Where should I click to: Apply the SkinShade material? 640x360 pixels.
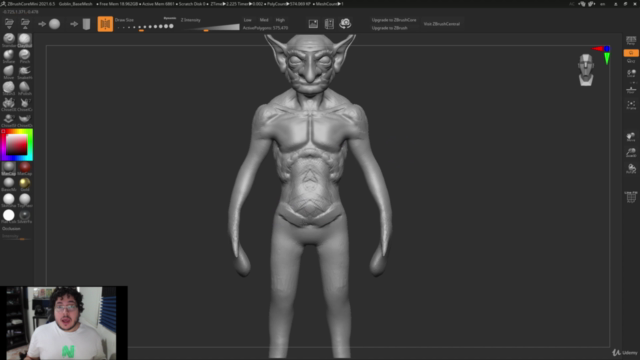tap(9, 200)
